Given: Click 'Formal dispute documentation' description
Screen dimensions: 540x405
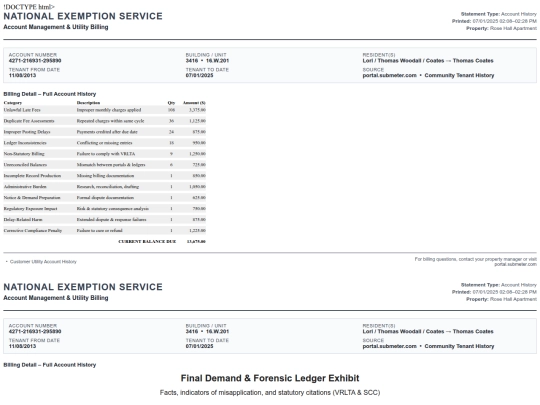Looking at the screenshot, I should pyautogui.click(x=105, y=198).
